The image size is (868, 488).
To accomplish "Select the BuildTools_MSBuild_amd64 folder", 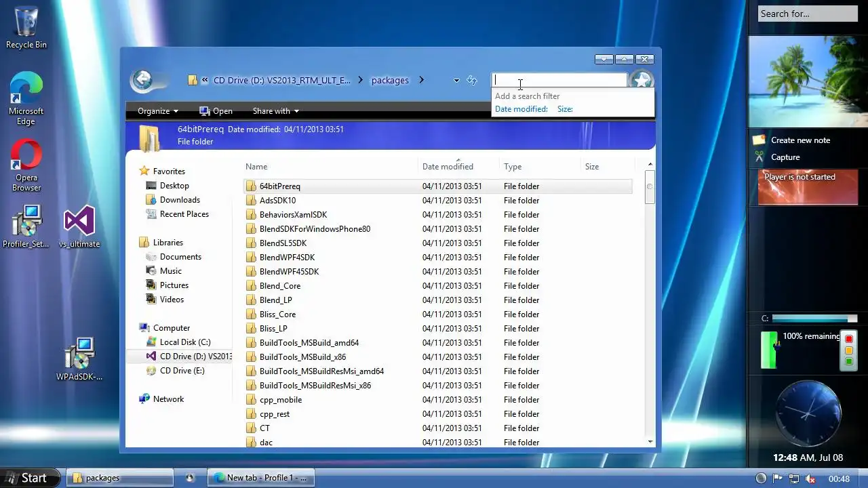I will (309, 343).
